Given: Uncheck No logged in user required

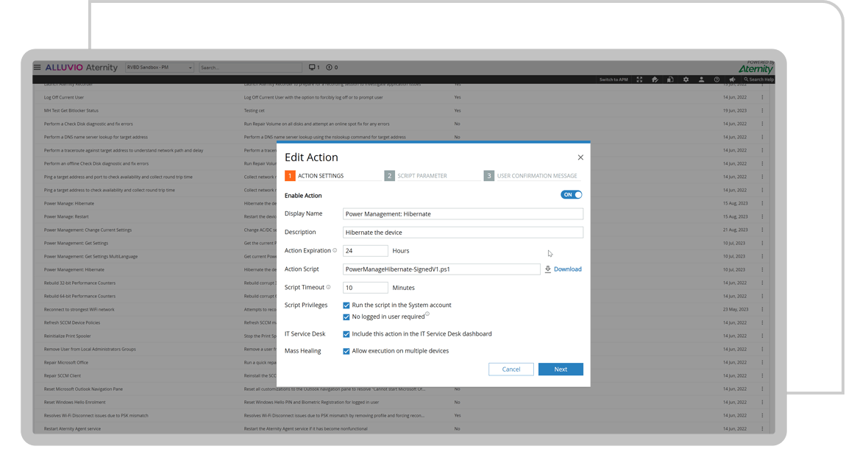Looking at the screenshot, I should coord(346,317).
